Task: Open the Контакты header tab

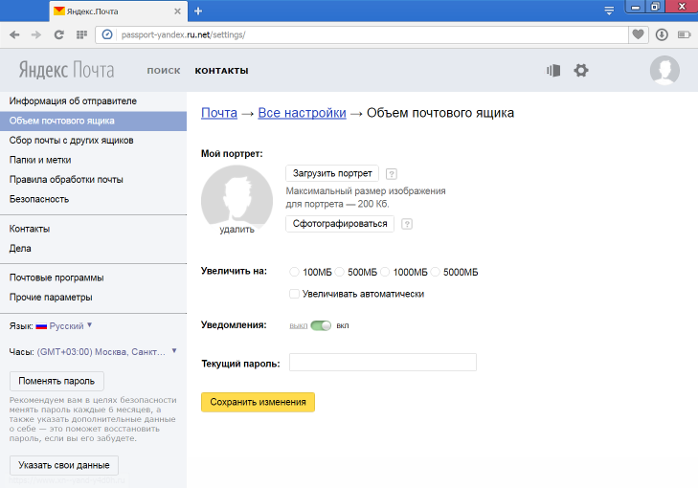Action: [221, 71]
